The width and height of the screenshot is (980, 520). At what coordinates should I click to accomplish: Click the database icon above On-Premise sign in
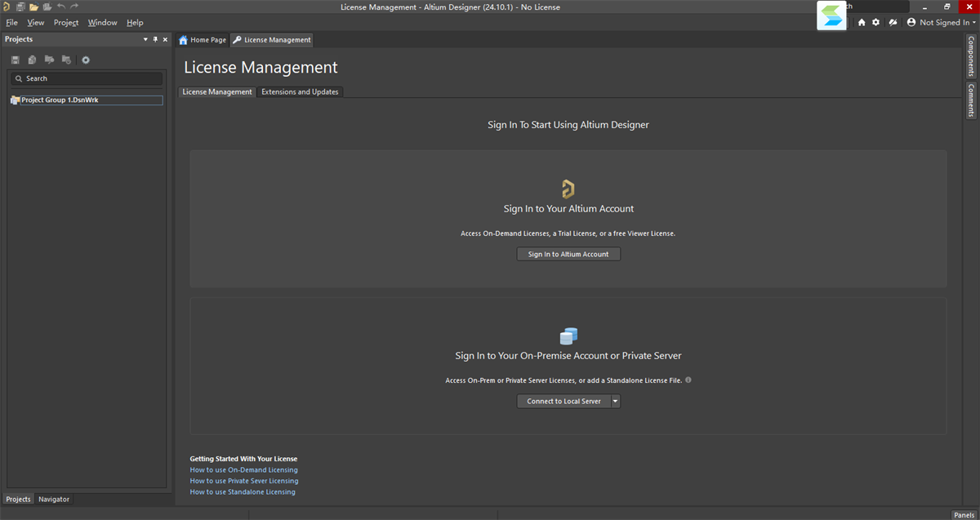coord(568,336)
